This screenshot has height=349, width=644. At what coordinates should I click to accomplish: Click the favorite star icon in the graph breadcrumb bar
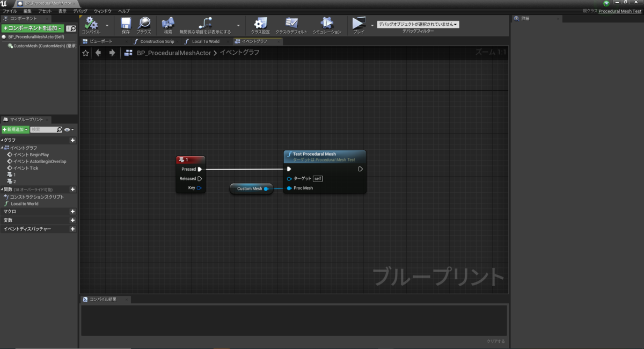coord(86,53)
